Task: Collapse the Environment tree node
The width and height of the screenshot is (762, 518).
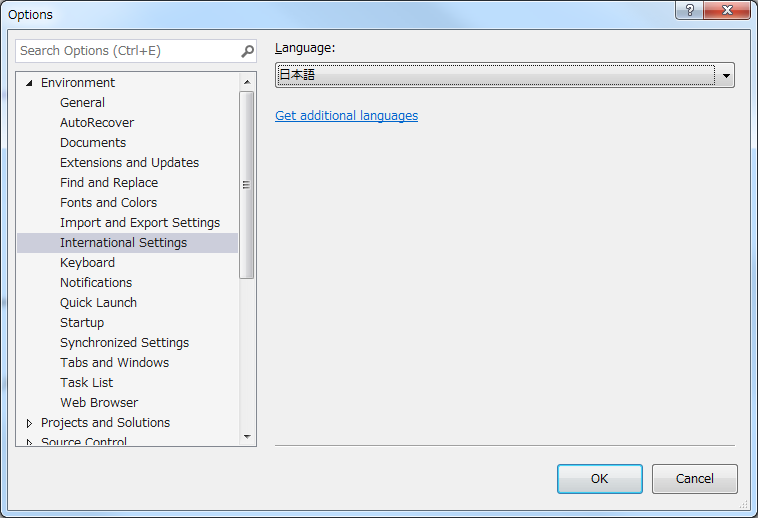Action: pyautogui.click(x=29, y=83)
